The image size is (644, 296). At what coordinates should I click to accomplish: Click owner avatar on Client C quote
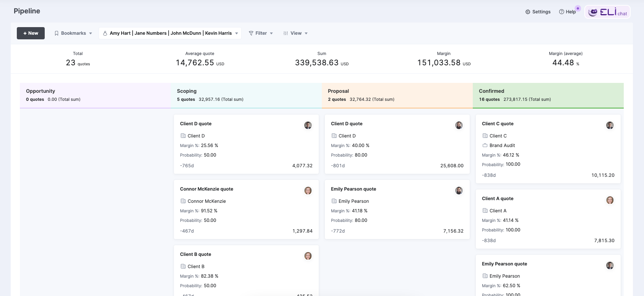tap(610, 125)
